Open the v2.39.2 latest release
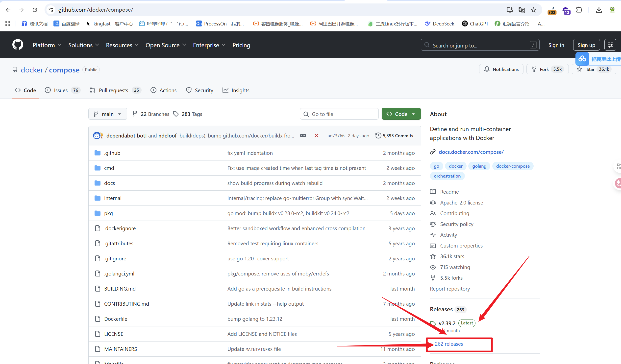The height and width of the screenshot is (364, 621). tap(447, 323)
